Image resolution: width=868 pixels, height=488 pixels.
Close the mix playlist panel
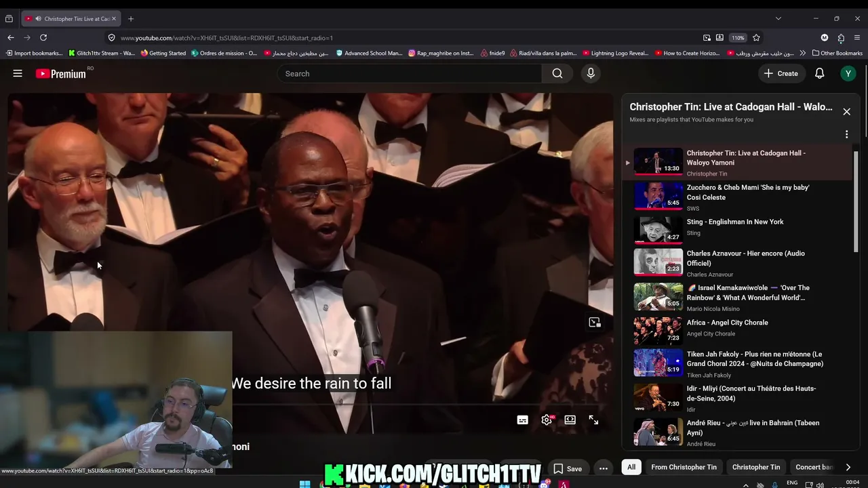tap(846, 112)
